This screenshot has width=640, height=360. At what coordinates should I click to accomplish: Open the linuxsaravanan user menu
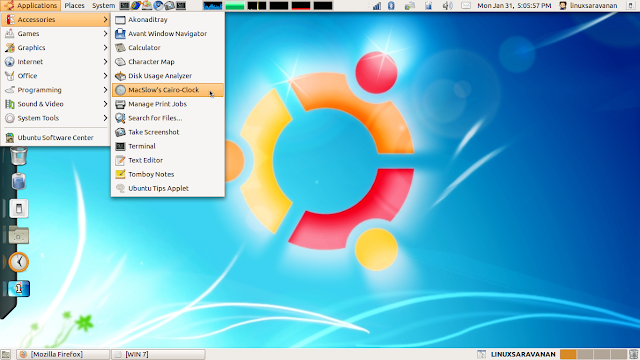[588, 6]
